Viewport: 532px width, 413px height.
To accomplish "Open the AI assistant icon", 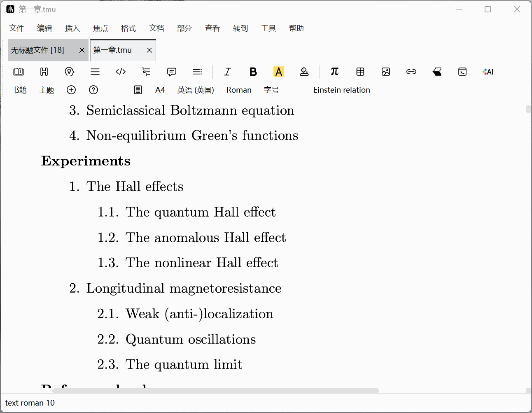I will tap(488, 72).
